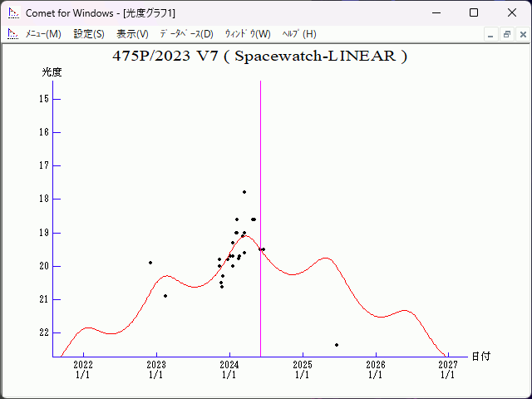Open the ﾒﾆｭｰ(M) menu

pyautogui.click(x=43, y=34)
